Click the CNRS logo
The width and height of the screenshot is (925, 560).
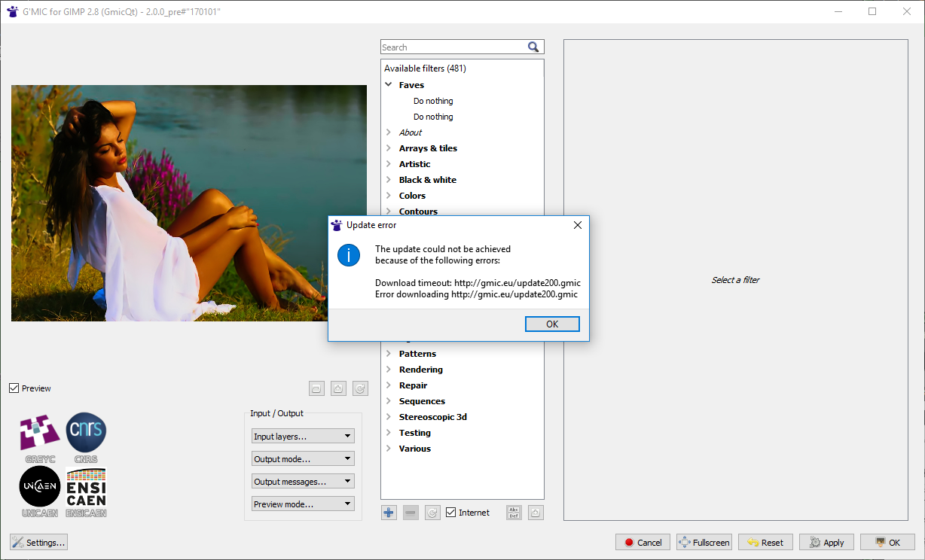86,437
